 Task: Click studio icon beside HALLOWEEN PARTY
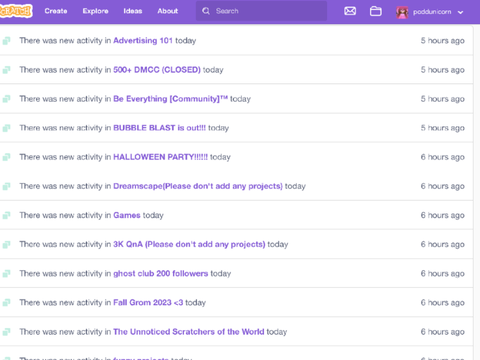click(x=6, y=157)
